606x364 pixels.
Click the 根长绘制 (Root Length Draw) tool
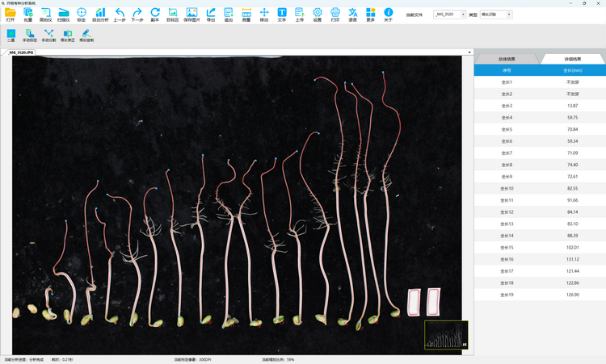pyautogui.click(x=86, y=35)
